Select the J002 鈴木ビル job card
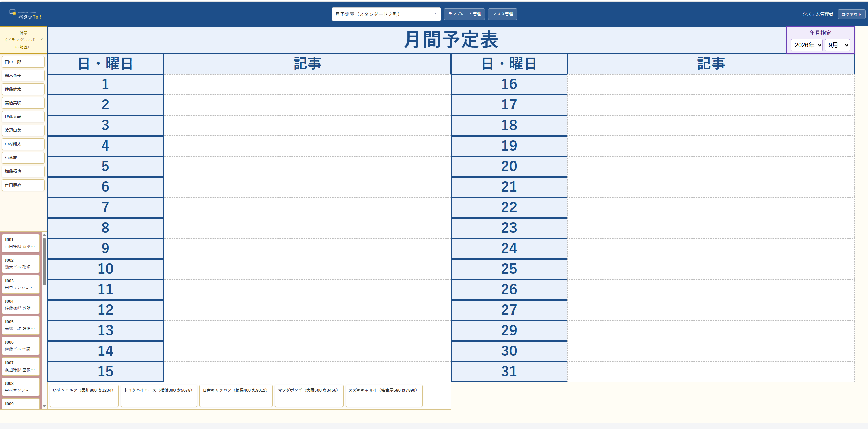 pos(21,264)
